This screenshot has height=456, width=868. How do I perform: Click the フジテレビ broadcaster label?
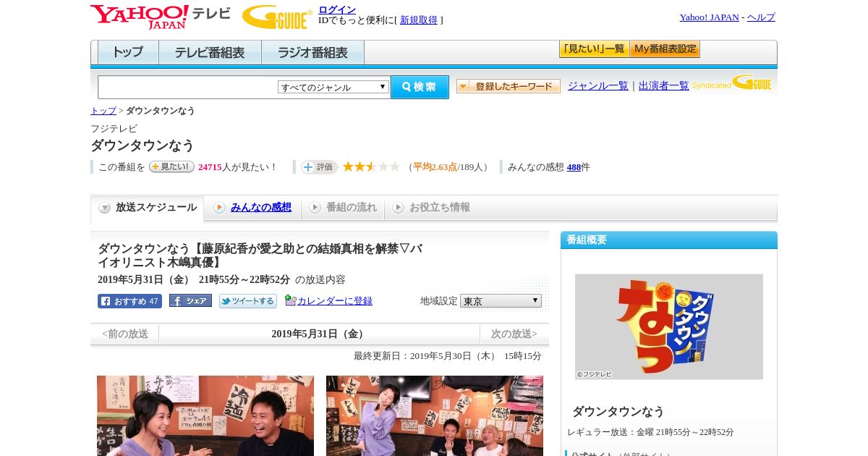pos(114,129)
